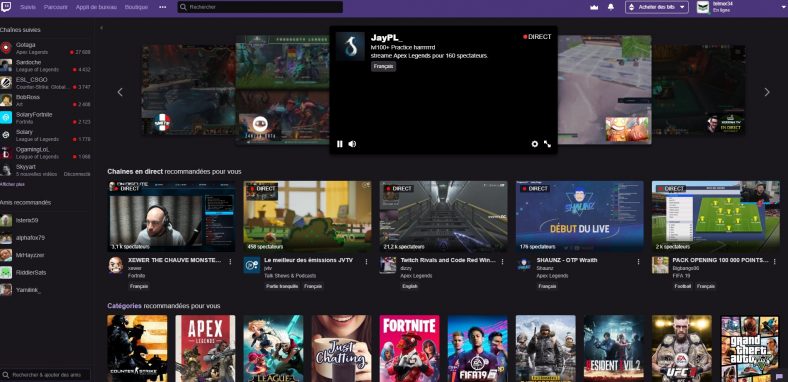
Task: Switch featured player to fullscreen
Action: point(547,144)
